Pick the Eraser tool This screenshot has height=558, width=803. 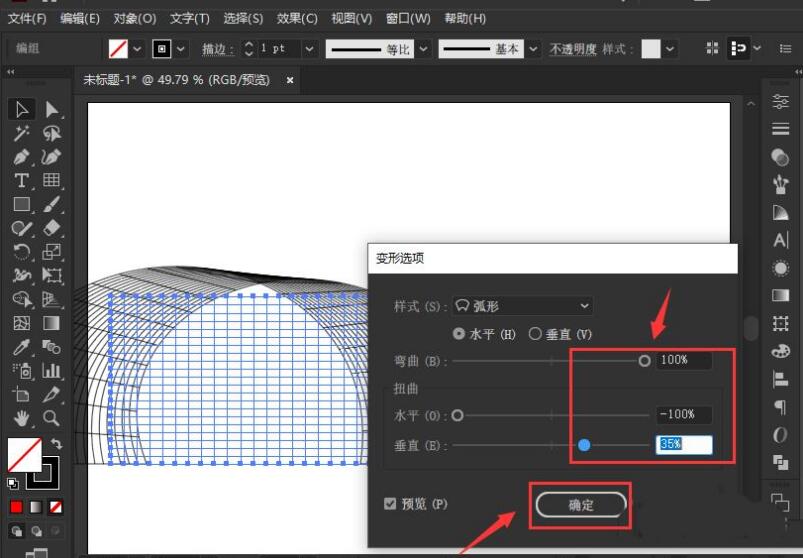51,228
